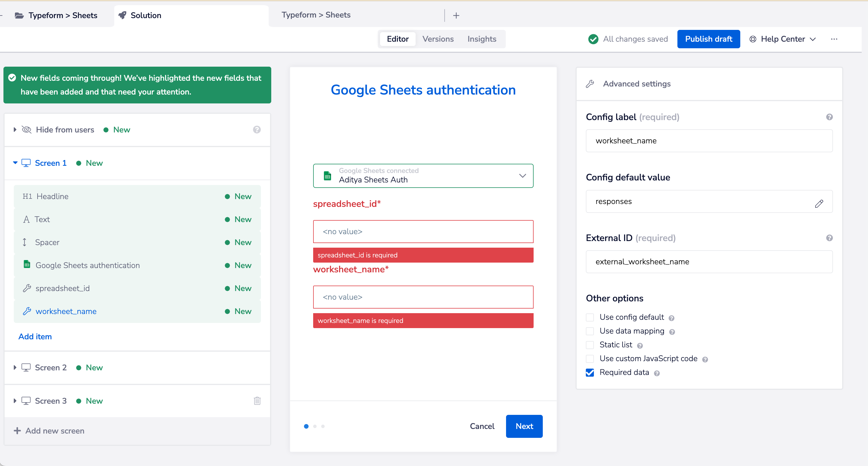
Task: Click the Publish draft button
Action: coord(708,39)
